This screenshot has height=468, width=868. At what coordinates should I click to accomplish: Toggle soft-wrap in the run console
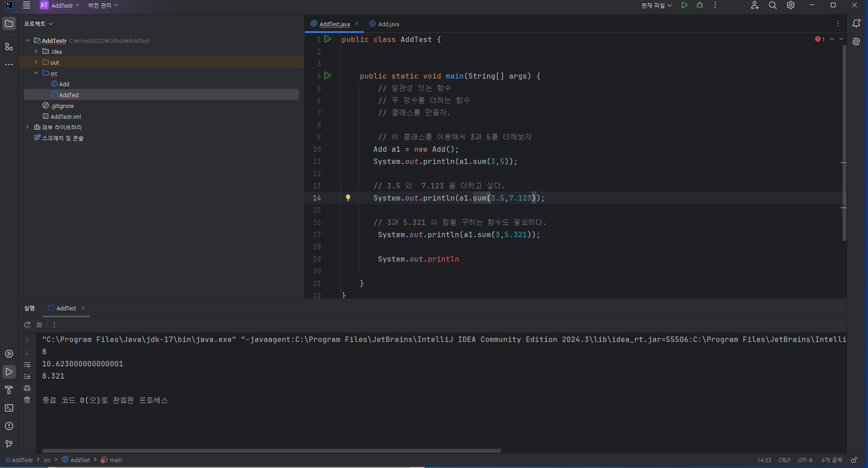(27, 365)
